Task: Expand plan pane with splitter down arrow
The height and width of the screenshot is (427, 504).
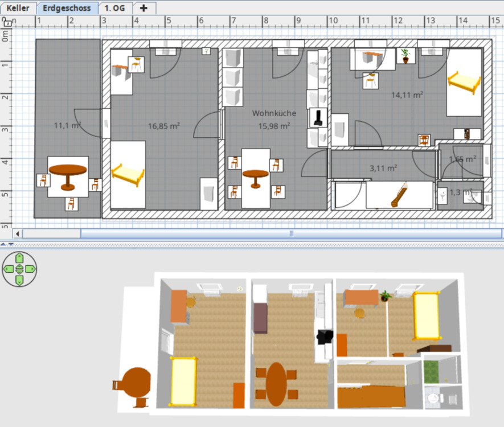Action: point(11,244)
